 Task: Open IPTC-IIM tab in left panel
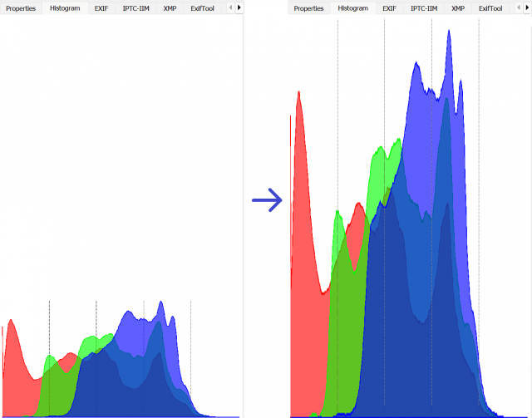135,8
